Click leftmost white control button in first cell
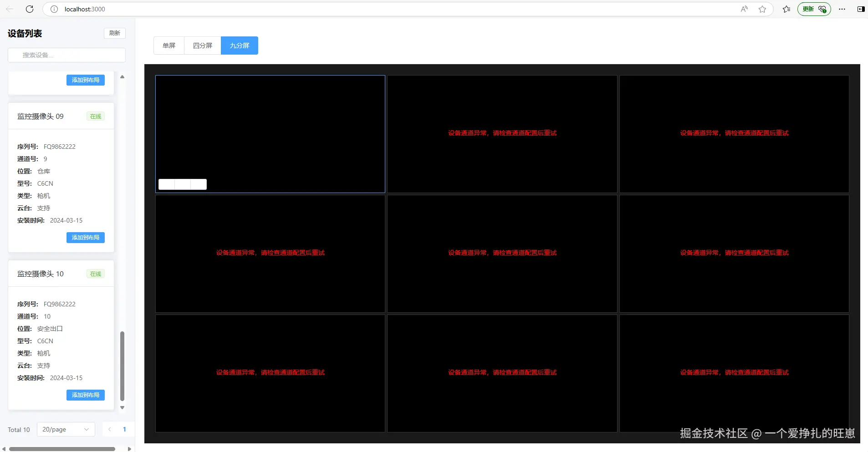868x452 pixels. [x=166, y=184]
